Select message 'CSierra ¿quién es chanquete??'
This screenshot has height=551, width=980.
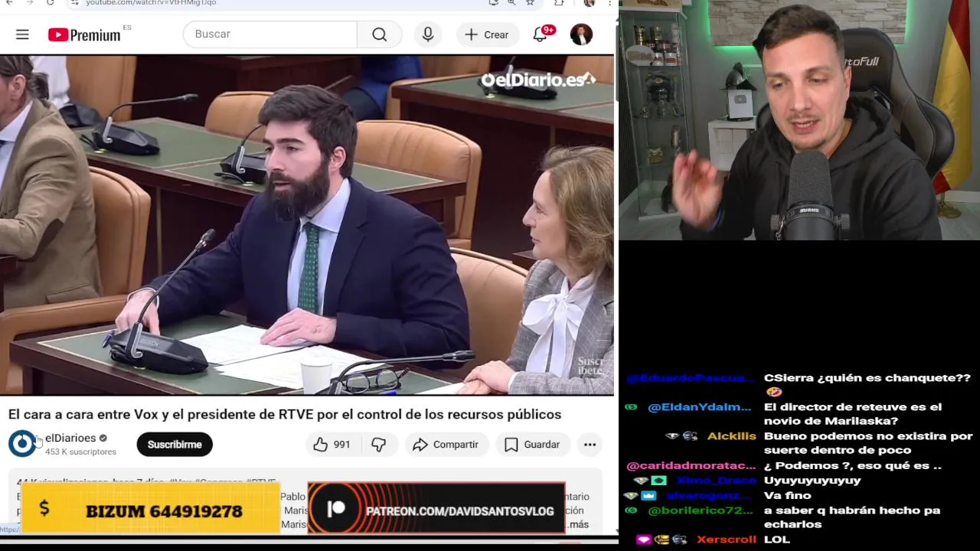pos(867,378)
